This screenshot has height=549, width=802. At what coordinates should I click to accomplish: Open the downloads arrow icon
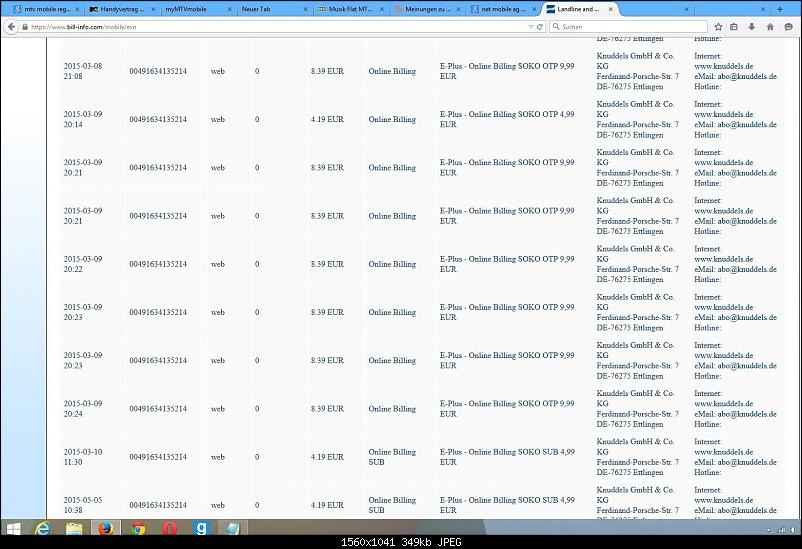(x=752, y=27)
